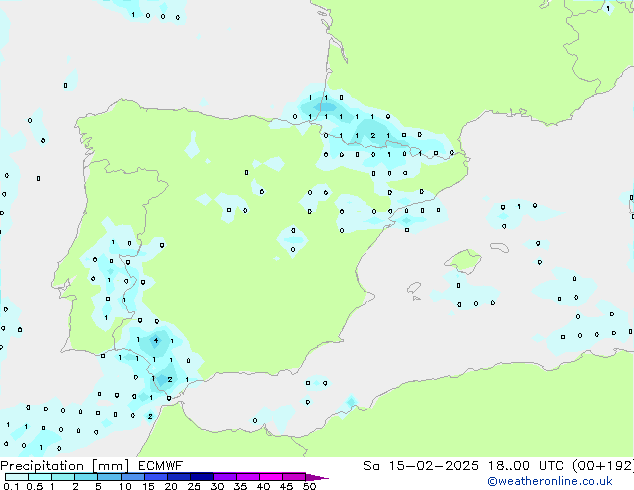The width and height of the screenshot is (634, 490).
Task: Click the '4' precipitation value in southern Spain
Action: click(x=156, y=340)
